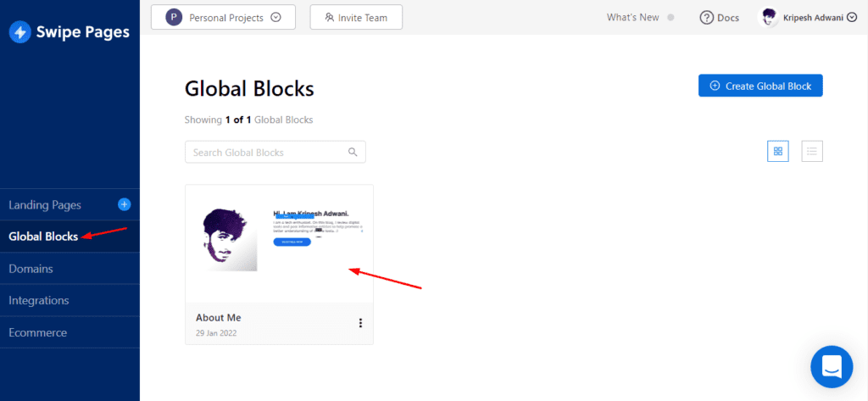
Task: Open the three-dot menu on About Me
Action: [360, 323]
